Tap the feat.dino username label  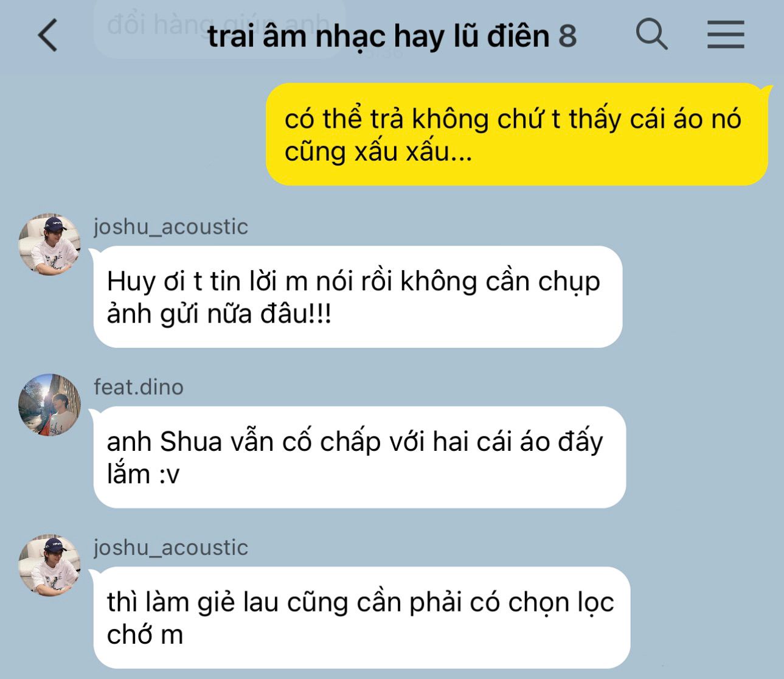click(139, 387)
